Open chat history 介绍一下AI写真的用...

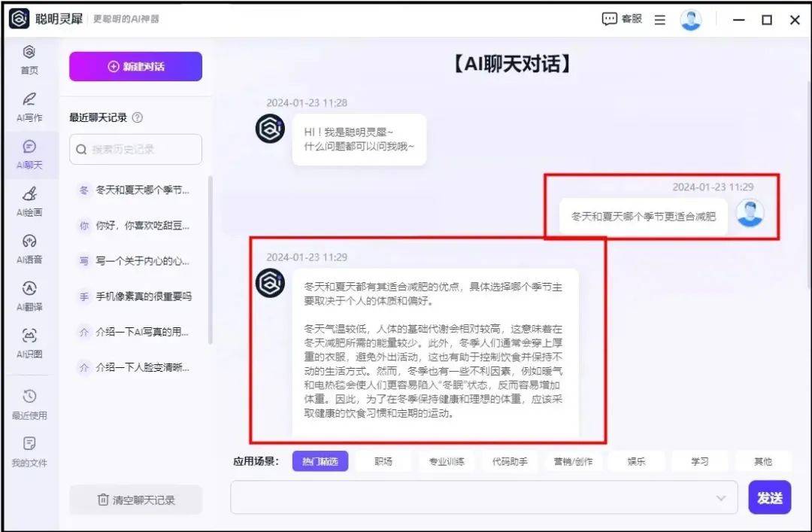(134, 332)
